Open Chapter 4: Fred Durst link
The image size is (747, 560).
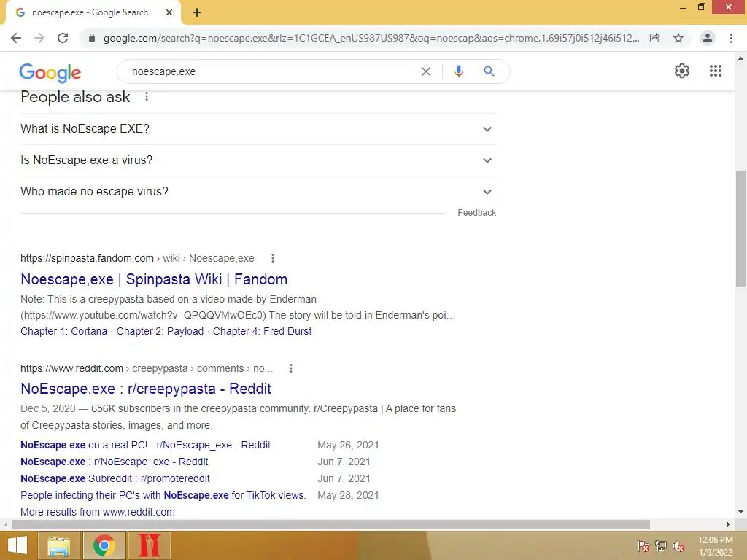(262, 332)
